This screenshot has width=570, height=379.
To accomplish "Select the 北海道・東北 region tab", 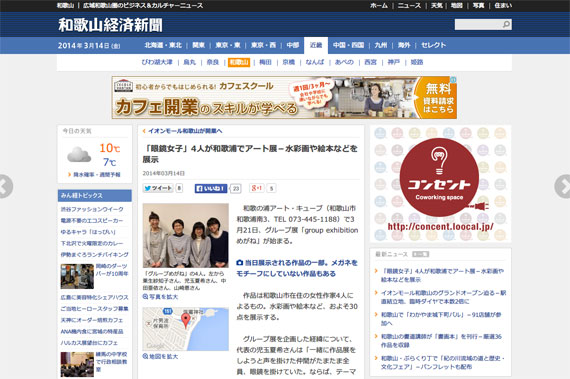I will point(163,45).
